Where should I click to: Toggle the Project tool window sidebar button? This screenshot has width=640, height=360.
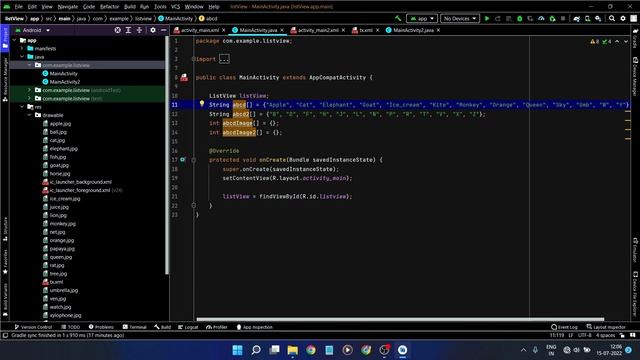click(x=5, y=38)
